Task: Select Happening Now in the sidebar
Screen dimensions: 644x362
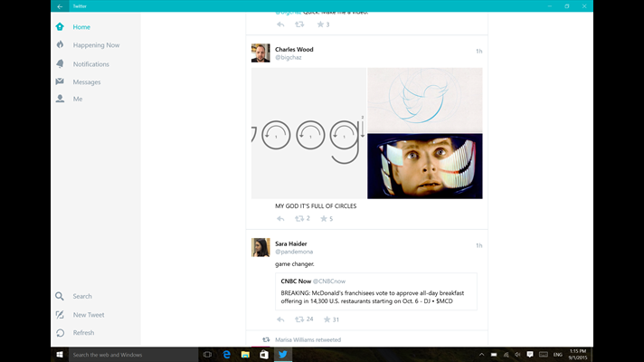Action: coord(96,44)
